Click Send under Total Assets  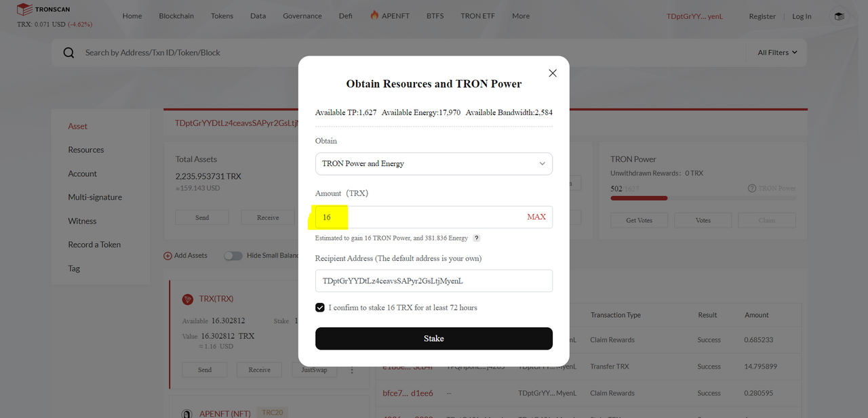click(x=202, y=217)
